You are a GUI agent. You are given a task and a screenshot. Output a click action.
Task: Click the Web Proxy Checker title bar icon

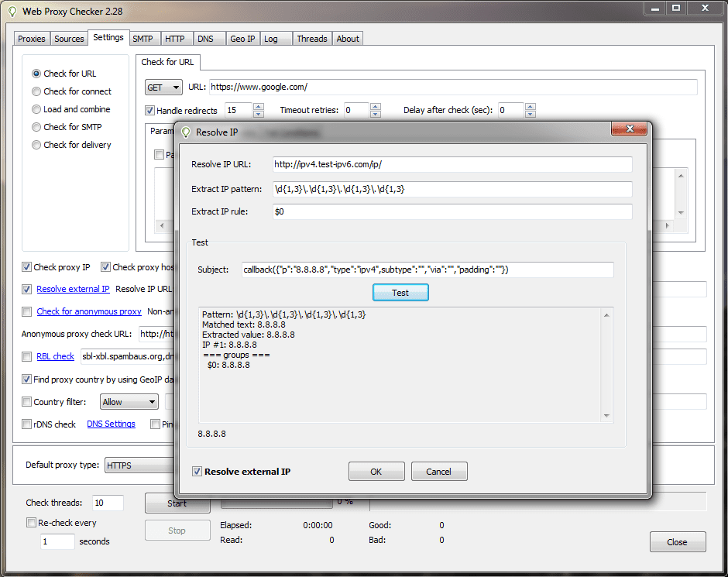pos(12,12)
